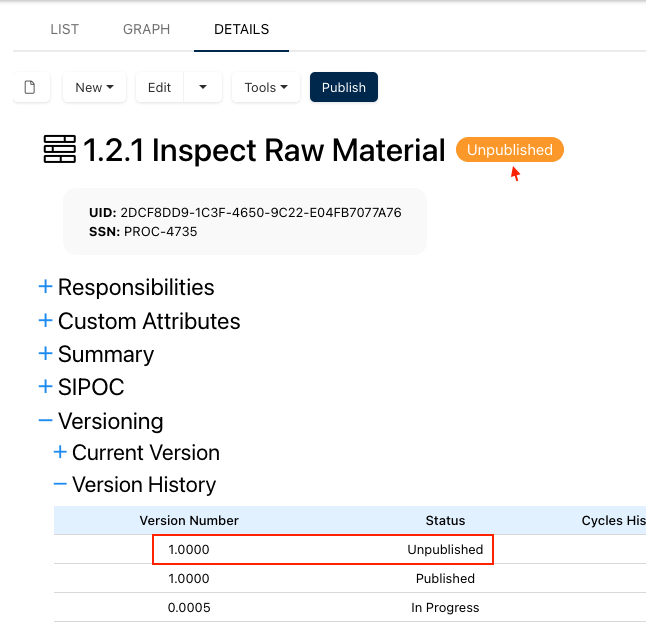Click the Version Number column header
646x625 pixels.
click(189, 520)
